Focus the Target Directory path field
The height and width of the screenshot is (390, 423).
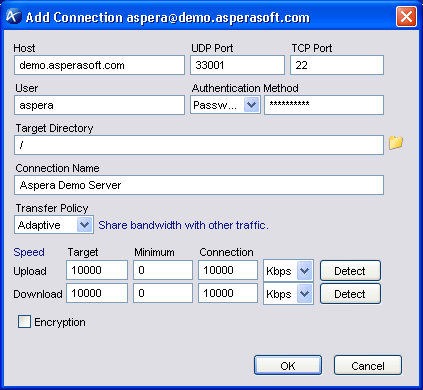[x=199, y=145]
